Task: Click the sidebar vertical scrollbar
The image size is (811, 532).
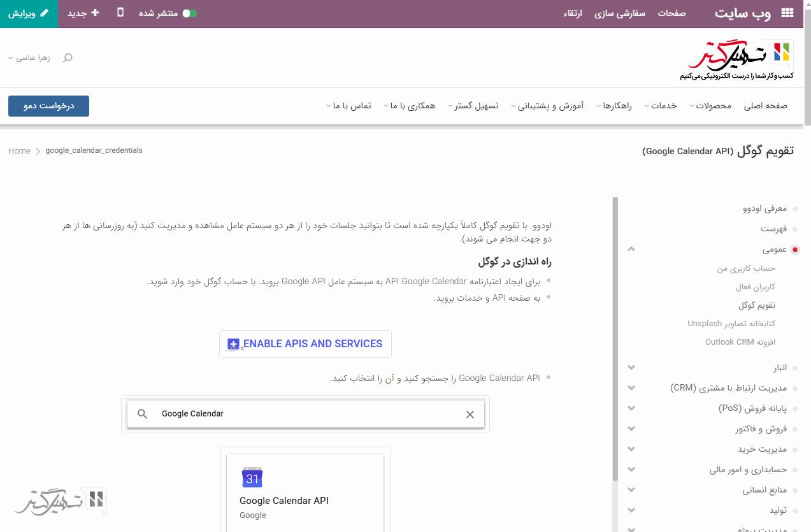Action: click(x=615, y=338)
